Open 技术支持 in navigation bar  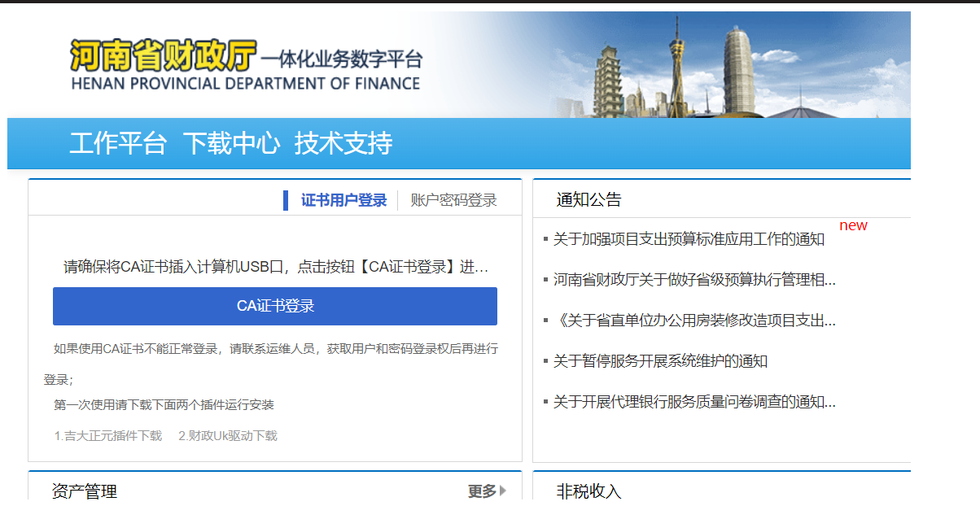click(x=343, y=143)
